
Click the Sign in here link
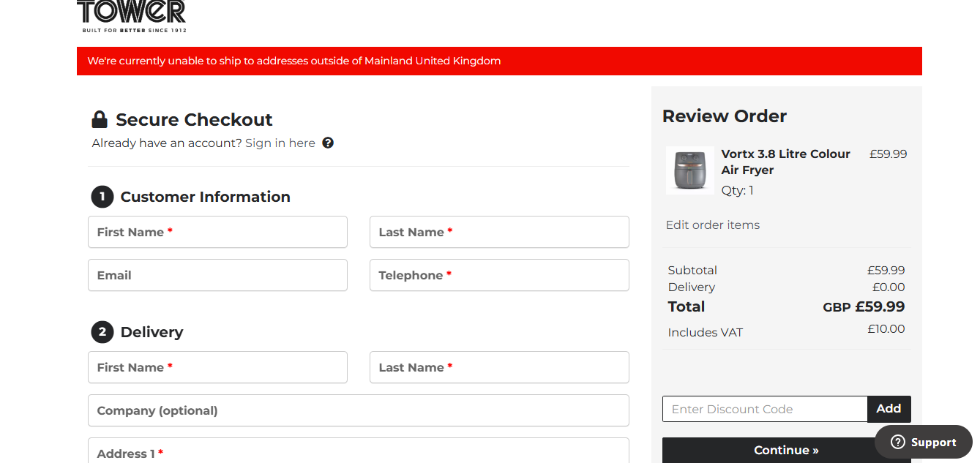click(280, 143)
